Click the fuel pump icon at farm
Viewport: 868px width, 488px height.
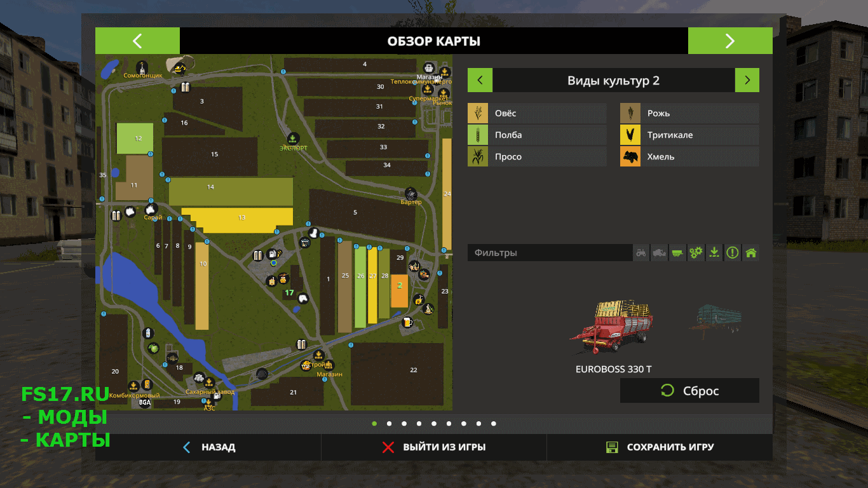[x=272, y=254]
